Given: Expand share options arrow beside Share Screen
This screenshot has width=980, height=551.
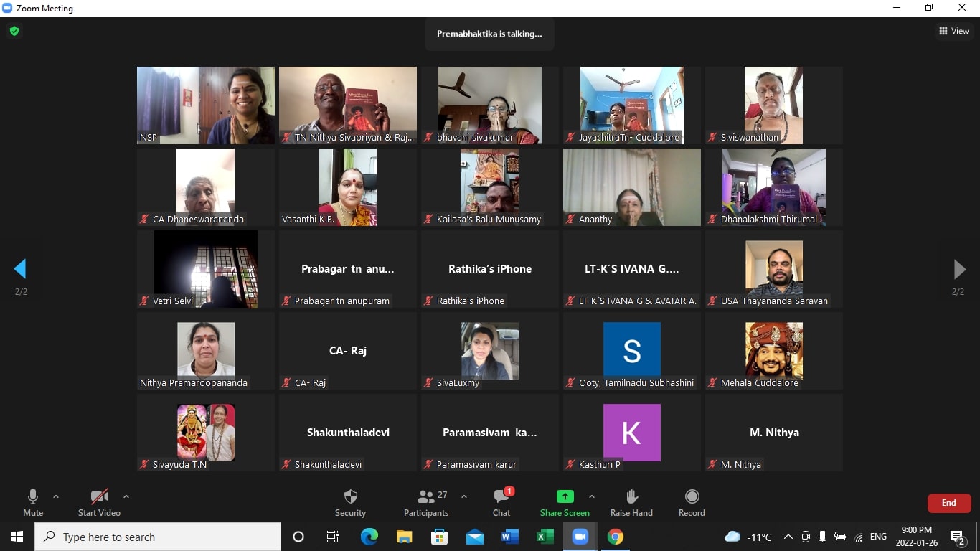Looking at the screenshot, I should (x=591, y=496).
